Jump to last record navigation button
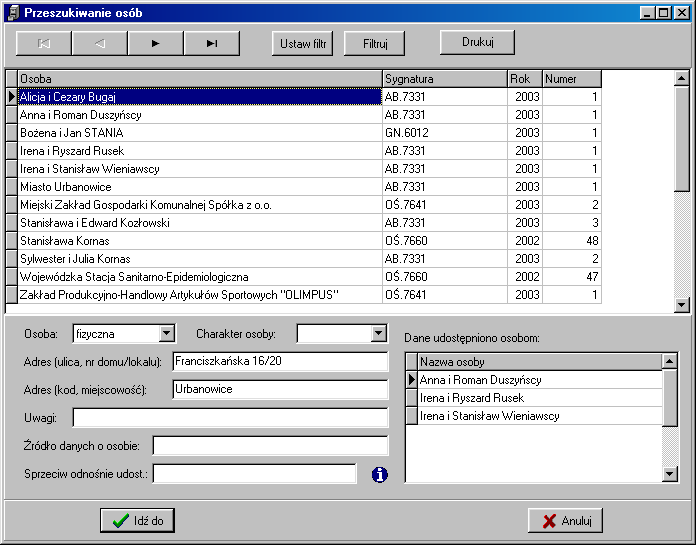 coord(212,43)
